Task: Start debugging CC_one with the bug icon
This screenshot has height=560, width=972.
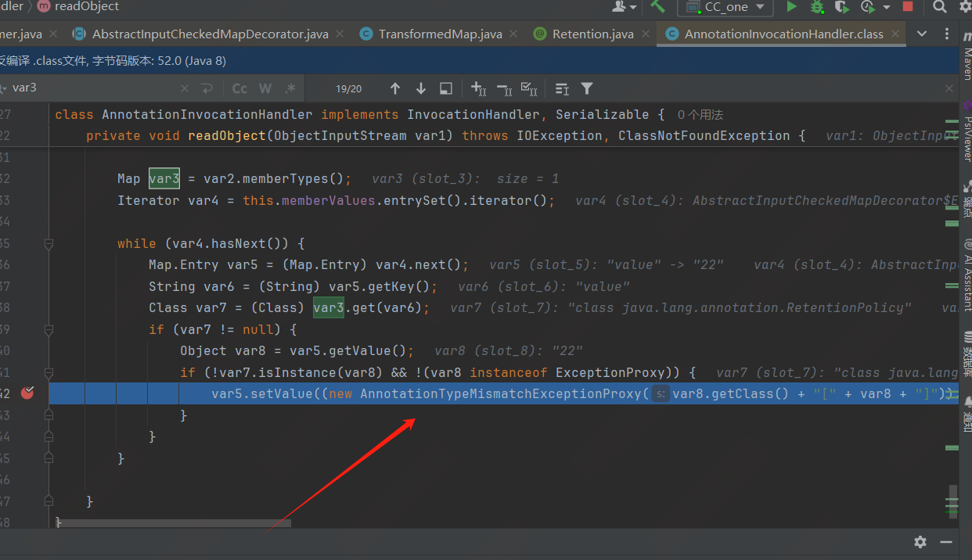Action: pos(817,7)
